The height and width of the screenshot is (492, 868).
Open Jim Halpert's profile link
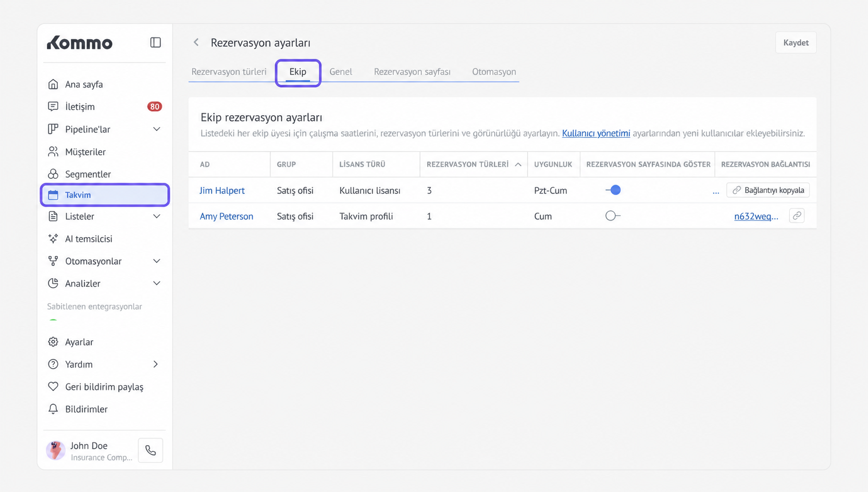point(222,191)
